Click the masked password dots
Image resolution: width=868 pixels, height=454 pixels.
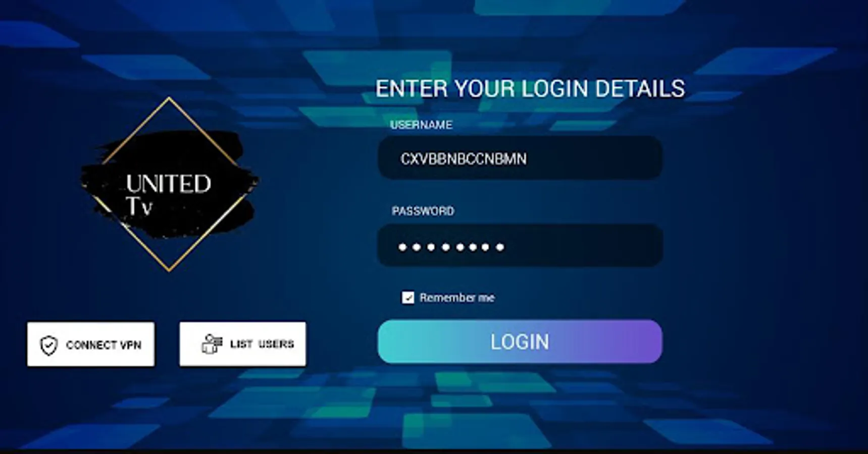pos(451,247)
